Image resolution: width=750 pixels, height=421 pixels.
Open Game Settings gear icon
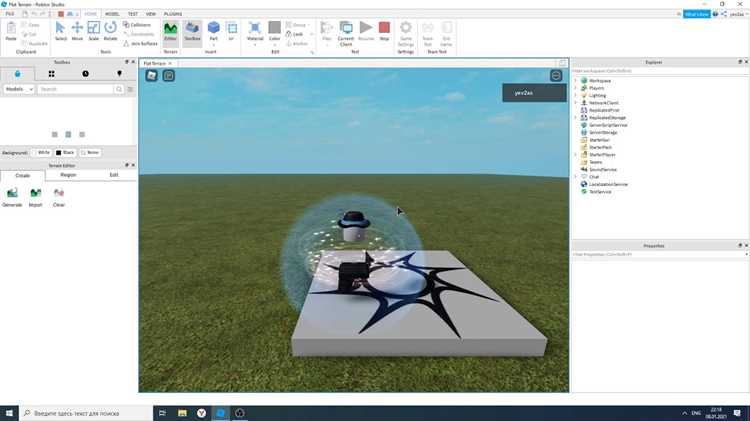click(406, 33)
